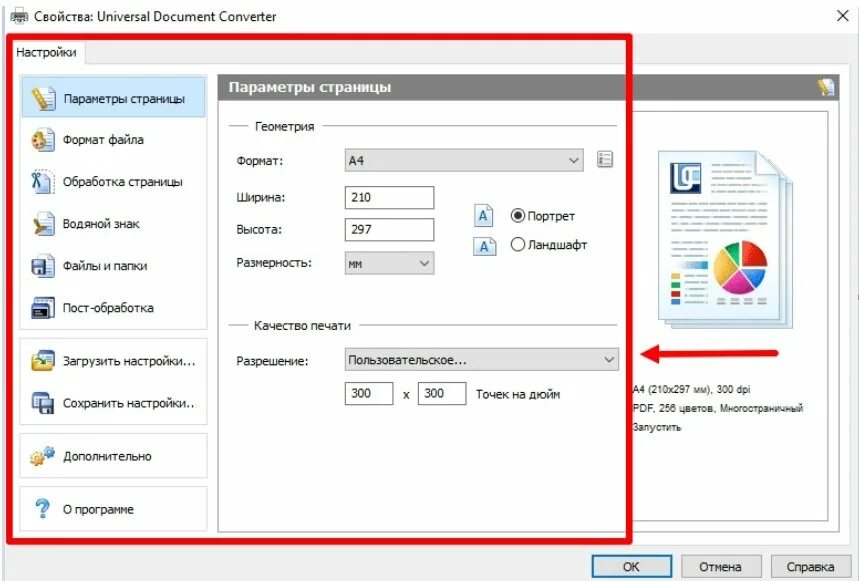
Task: Click the Водяной знак stamp icon
Action: (43, 224)
